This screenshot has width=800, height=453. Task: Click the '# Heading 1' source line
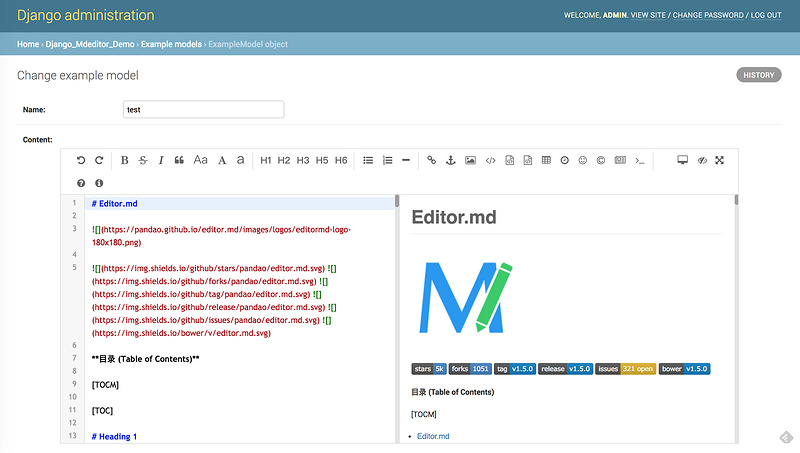(114, 437)
